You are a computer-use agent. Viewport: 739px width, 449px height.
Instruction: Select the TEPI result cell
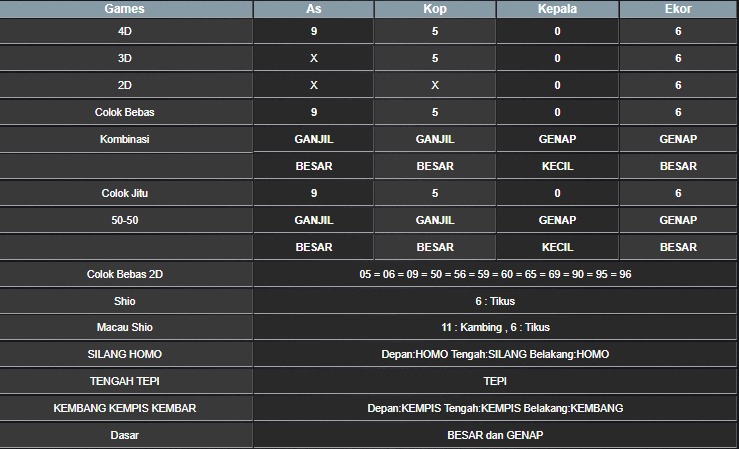pos(495,381)
